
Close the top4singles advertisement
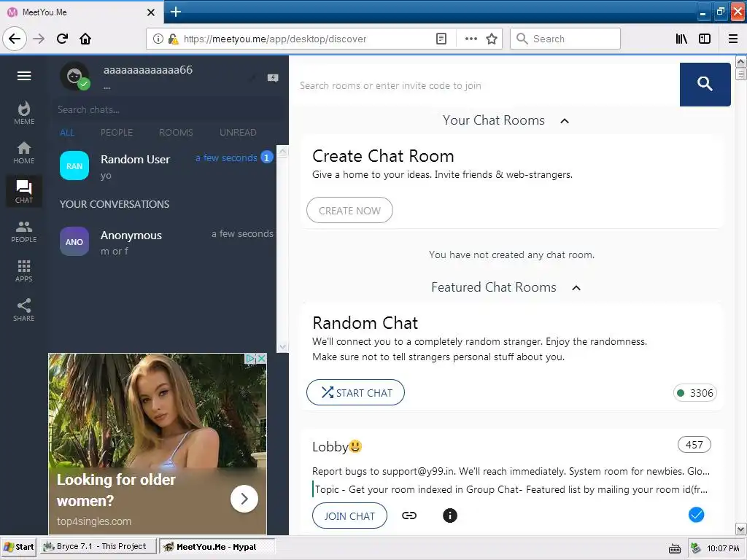coord(261,358)
